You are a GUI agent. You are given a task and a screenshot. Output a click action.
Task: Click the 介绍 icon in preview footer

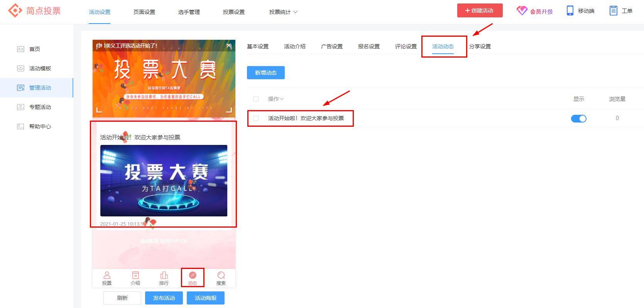point(135,275)
